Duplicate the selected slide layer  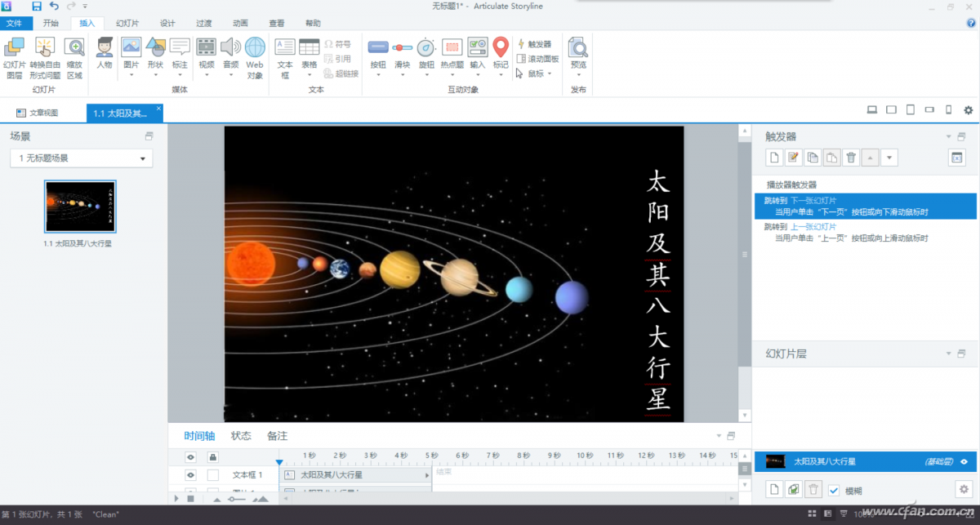click(793, 489)
